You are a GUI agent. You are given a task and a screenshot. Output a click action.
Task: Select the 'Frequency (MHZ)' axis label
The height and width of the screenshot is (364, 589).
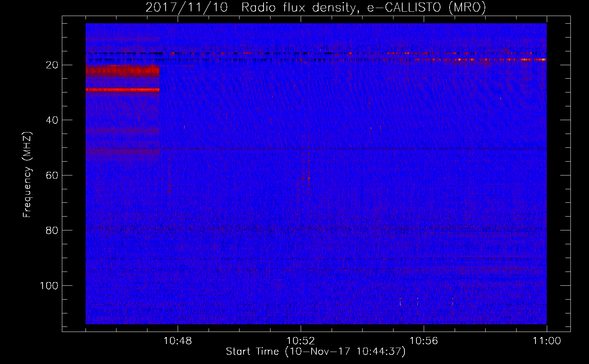coord(27,175)
